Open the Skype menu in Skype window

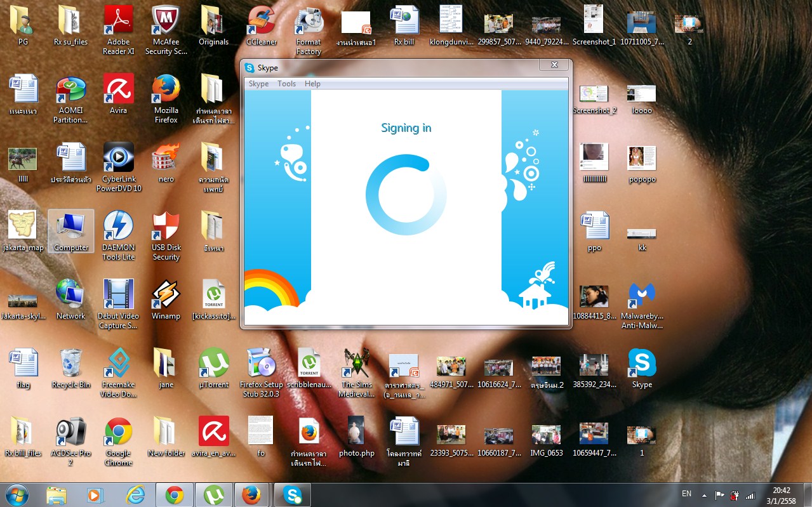(x=258, y=84)
